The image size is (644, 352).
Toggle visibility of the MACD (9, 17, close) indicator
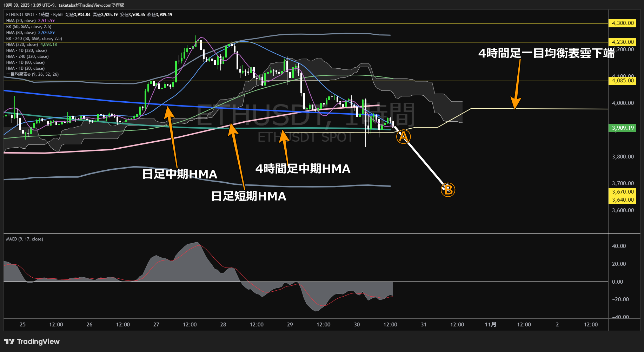tap(24, 239)
